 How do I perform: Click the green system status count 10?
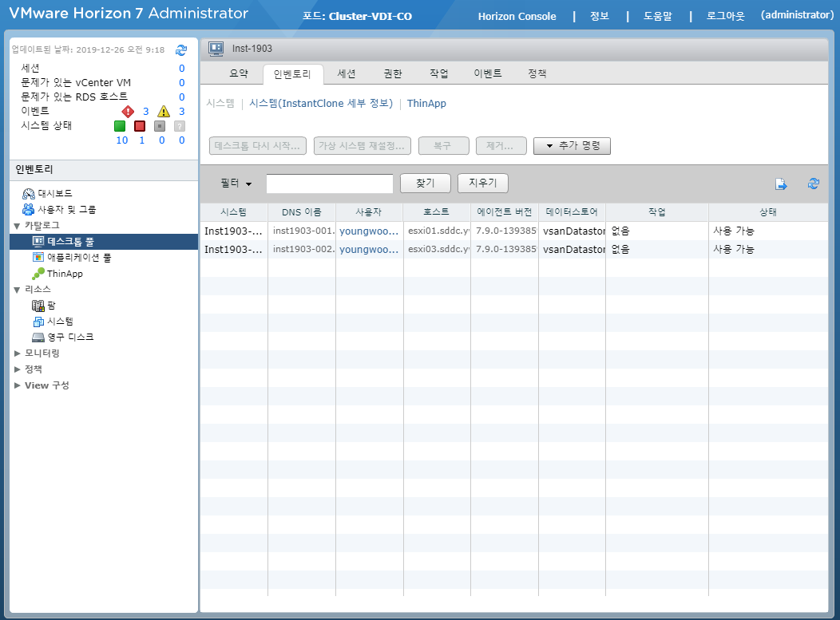[122, 140]
